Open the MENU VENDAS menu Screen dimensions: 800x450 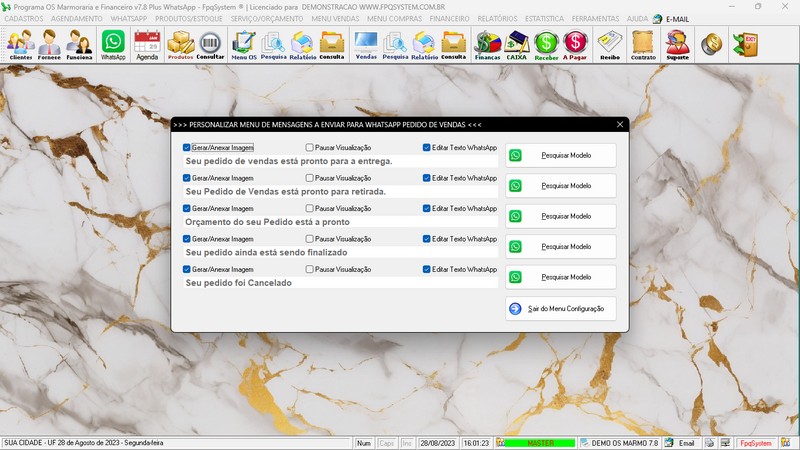click(335, 19)
